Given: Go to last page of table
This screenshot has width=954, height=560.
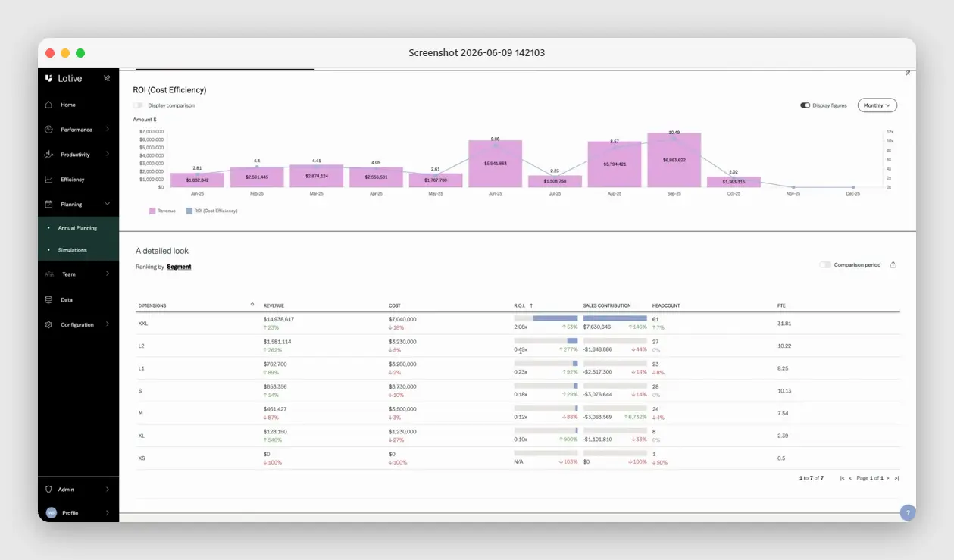Looking at the screenshot, I should pyautogui.click(x=896, y=478).
